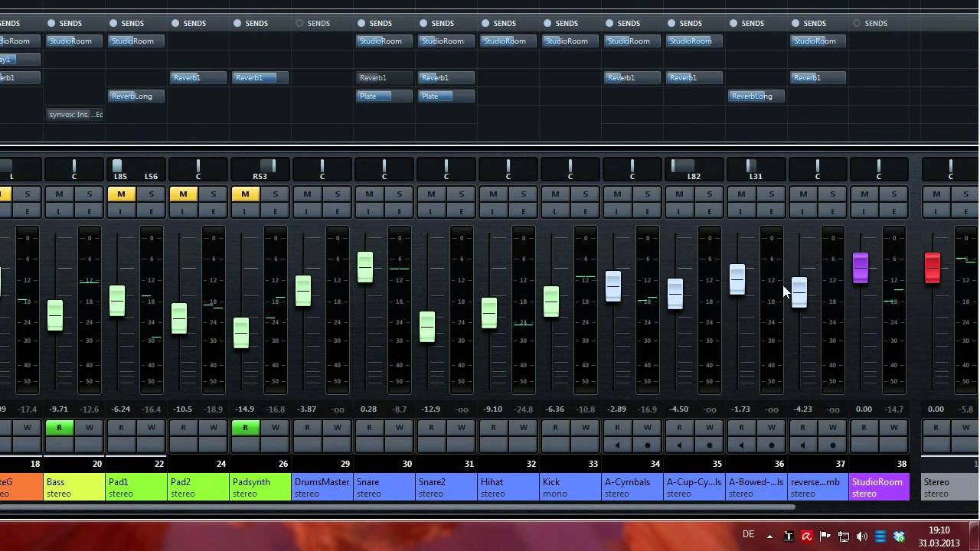This screenshot has width=980, height=551.
Task: Open the network tray icon
Action: click(x=844, y=536)
